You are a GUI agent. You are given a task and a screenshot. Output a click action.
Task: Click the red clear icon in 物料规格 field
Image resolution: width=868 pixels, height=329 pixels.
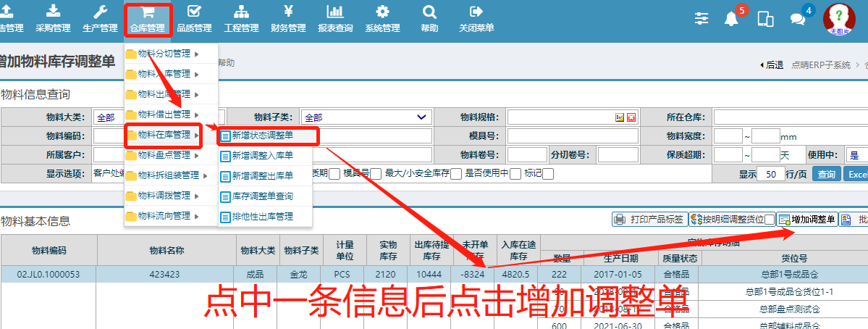coord(631,117)
